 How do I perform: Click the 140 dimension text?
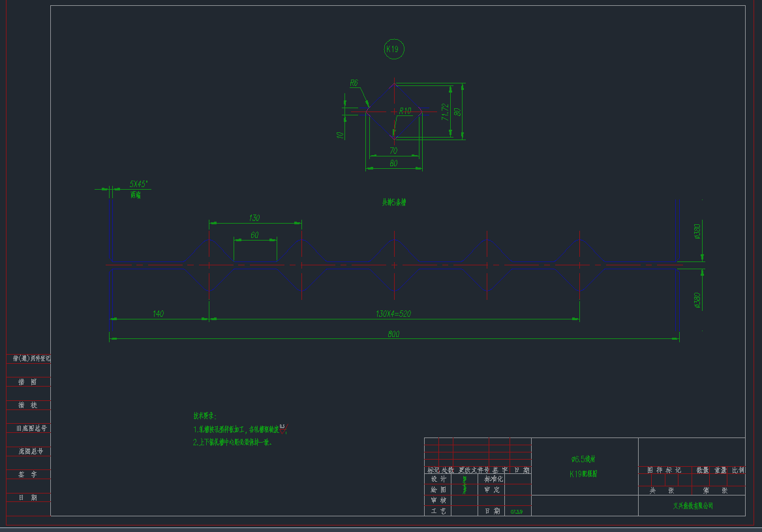coord(158,314)
